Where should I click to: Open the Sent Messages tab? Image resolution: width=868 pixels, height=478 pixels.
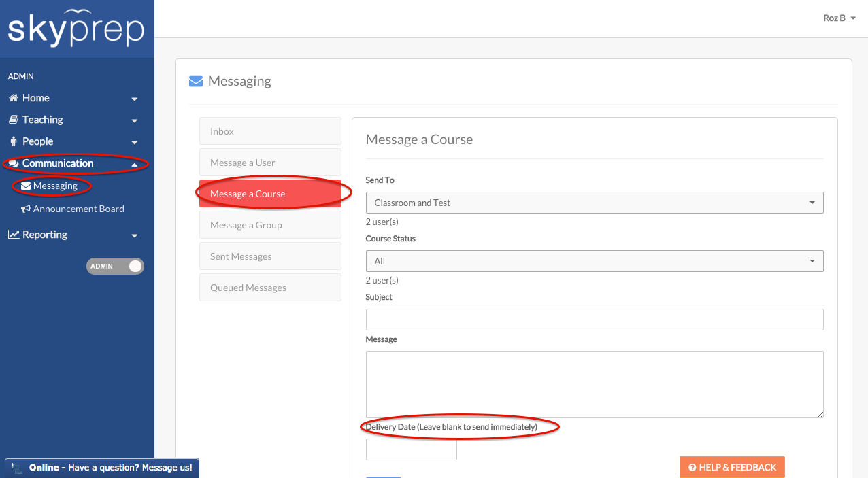pos(270,256)
